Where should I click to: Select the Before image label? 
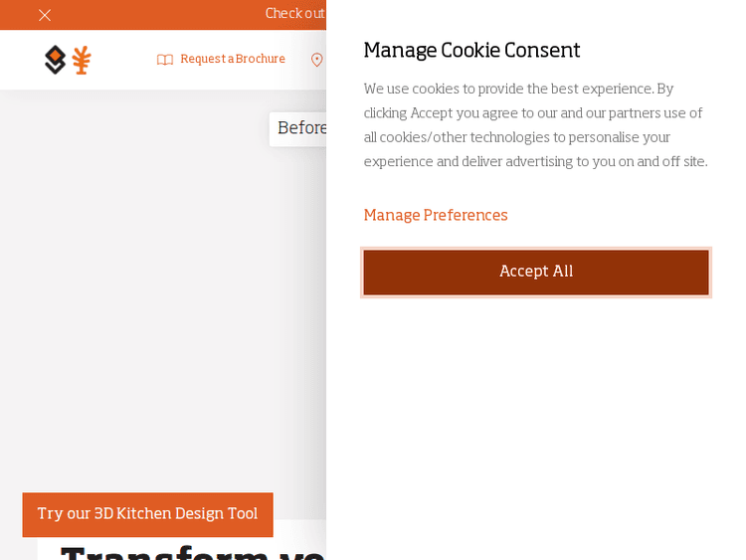click(x=300, y=129)
